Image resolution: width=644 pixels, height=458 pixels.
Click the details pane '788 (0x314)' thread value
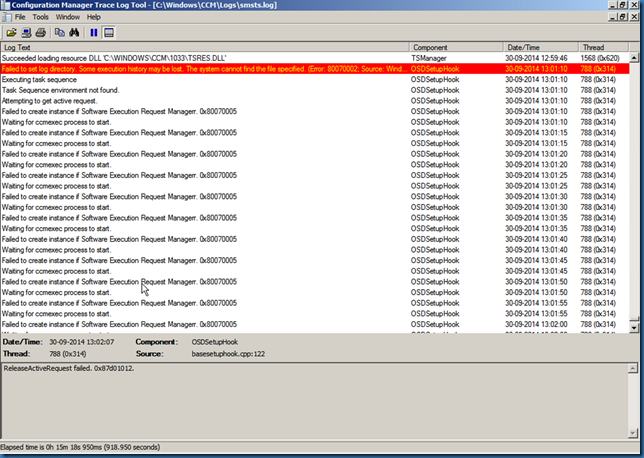pos(68,354)
